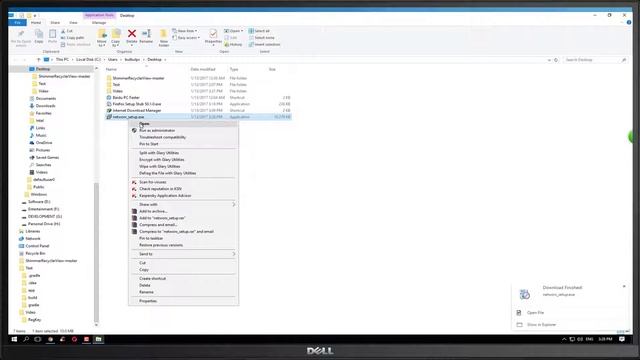Screen dimensions: 640x360
Task: Click Firefox Setup Stub file row
Action: coord(198,104)
